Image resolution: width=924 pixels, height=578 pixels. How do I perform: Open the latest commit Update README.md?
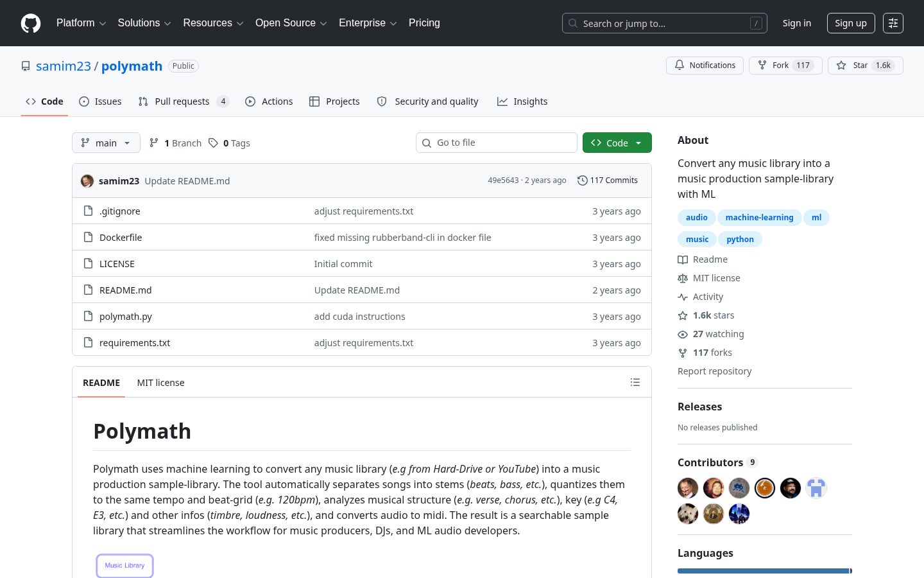pyautogui.click(x=187, y=181)
